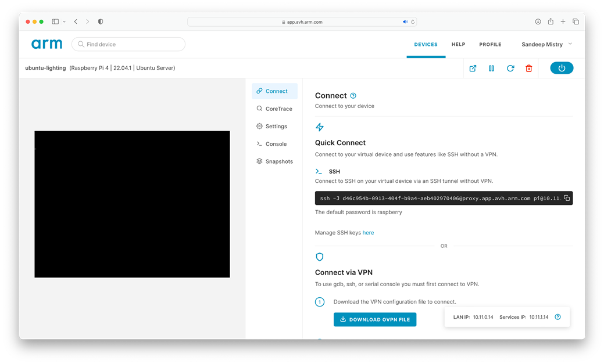This screenshot has width=604, height=364.
Task: Click the black device display screen
Action: tap(132, 204)
